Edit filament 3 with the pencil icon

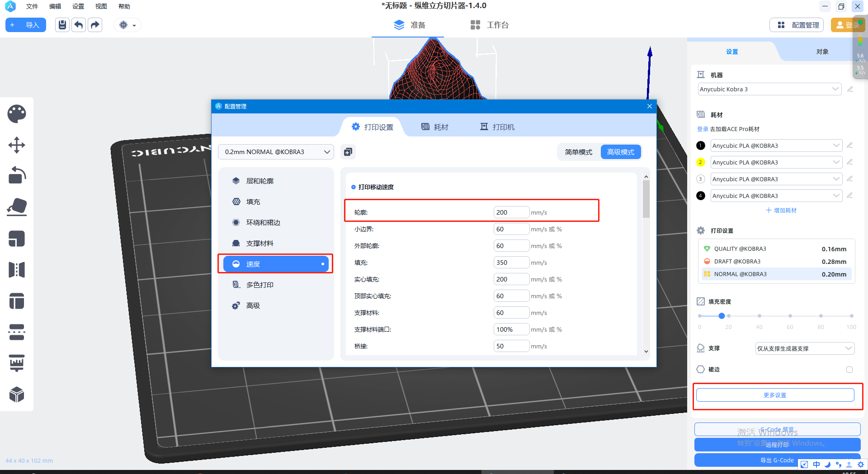click(x=850, y=179)
